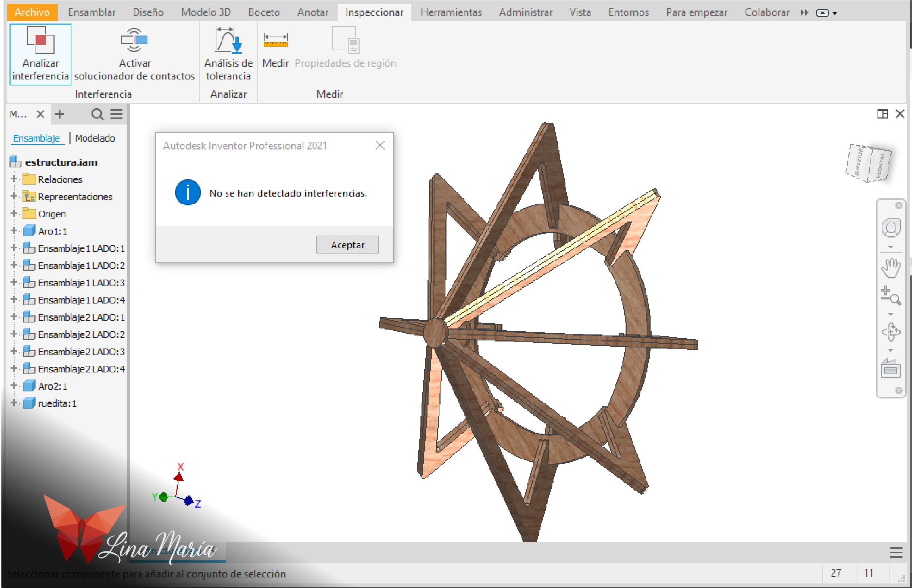Close the navigation bar with top circle
This screenshot has height=588, width=912.
(899, 205)
